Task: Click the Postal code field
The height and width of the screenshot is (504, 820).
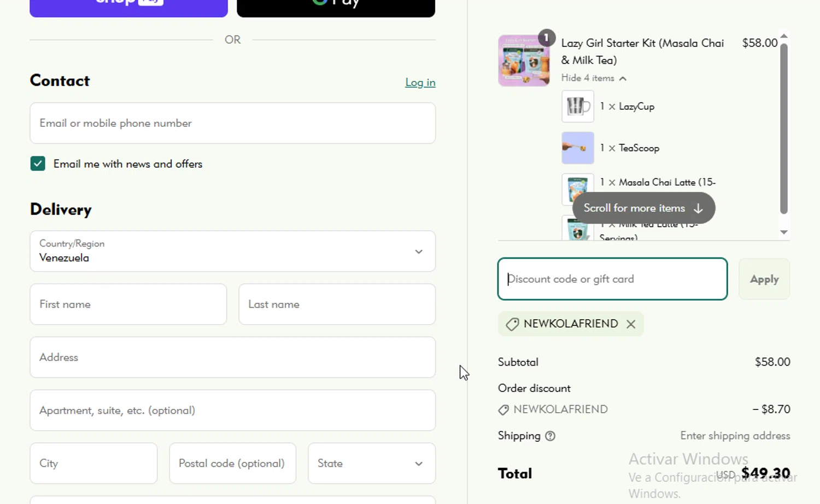Action: [x=232, y=464]
